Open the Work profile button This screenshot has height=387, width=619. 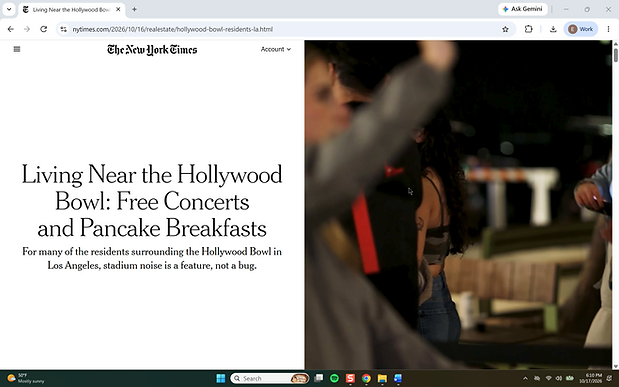[x=580, y=29]
